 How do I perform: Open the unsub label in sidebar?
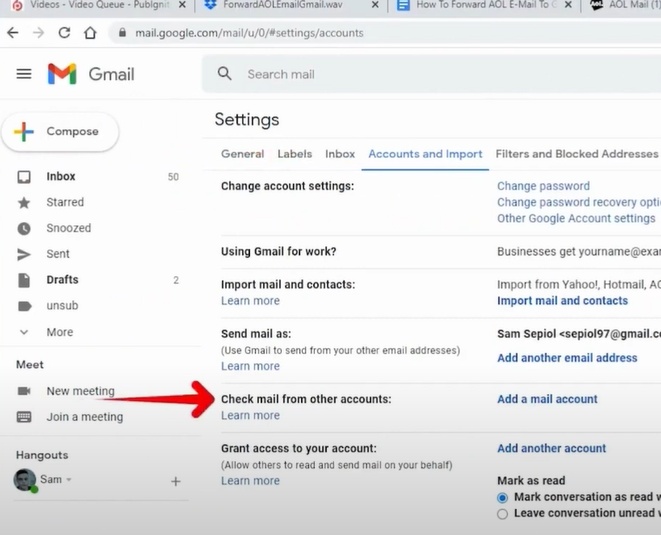click(62, 306)
